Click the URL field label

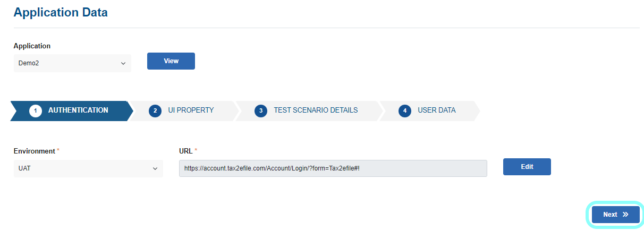click(186, 151)
